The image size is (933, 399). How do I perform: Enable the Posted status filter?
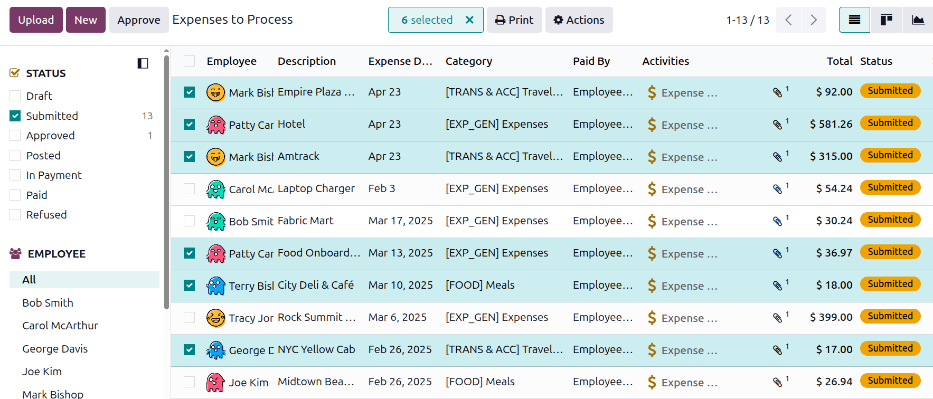15,155
